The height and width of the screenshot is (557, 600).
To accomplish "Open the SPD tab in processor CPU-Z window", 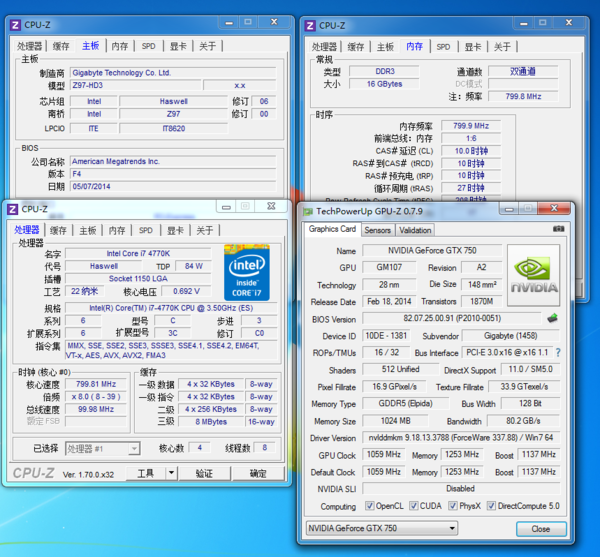I will point(145,230).
